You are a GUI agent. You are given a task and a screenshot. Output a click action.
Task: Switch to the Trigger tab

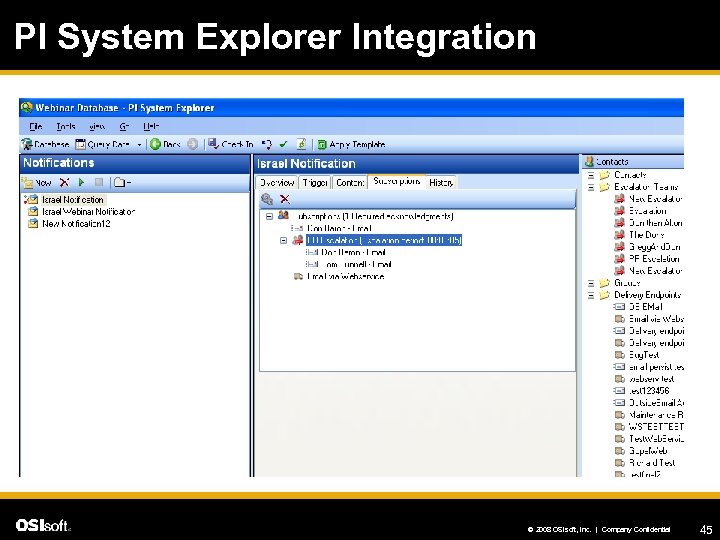tap(315, 183)
